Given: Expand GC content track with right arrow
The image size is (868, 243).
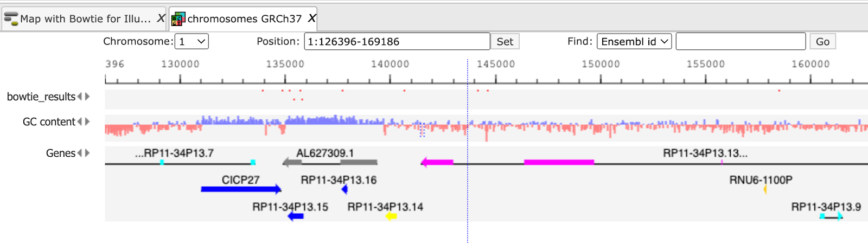Looking at the screenshot, I should [x=87, y=121].
